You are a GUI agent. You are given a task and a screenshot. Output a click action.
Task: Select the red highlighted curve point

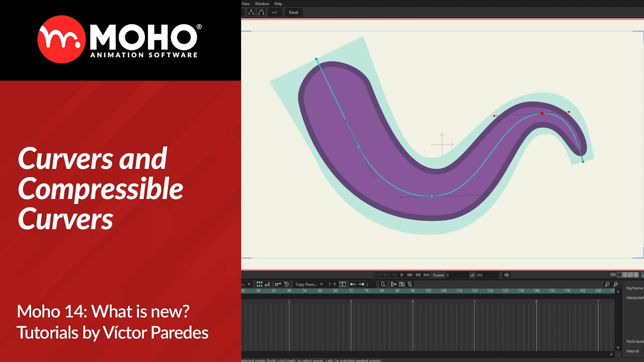pyautogui.click(x=542, y=114)
